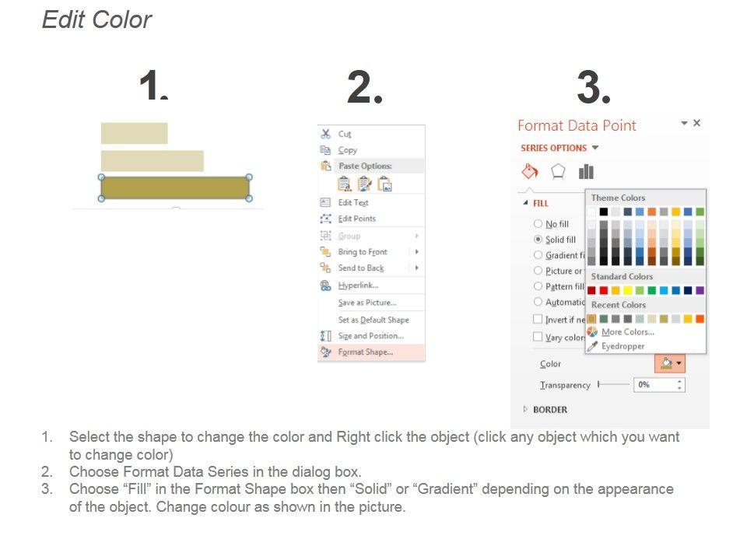Screen dimensions: 747x560
Task: Click the Paste as Picture icon
Action: [384, 184]
